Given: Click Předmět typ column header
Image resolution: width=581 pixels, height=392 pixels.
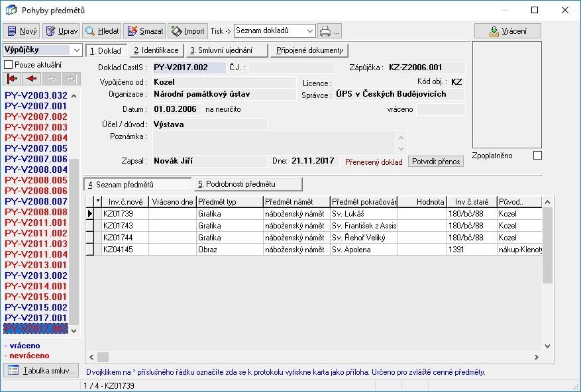Looking at the screenshot, I should [x=229, y=202].
